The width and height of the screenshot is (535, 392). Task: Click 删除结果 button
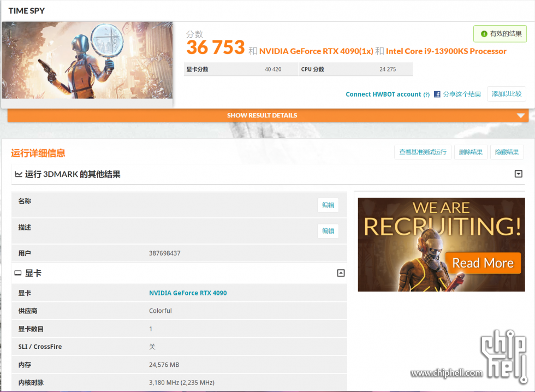[471, 152]
